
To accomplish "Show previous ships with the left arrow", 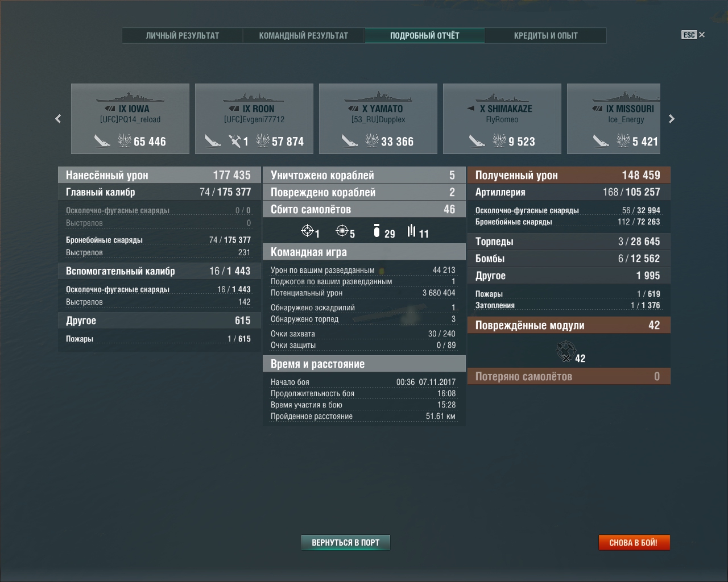I will (x=58, y=119).
